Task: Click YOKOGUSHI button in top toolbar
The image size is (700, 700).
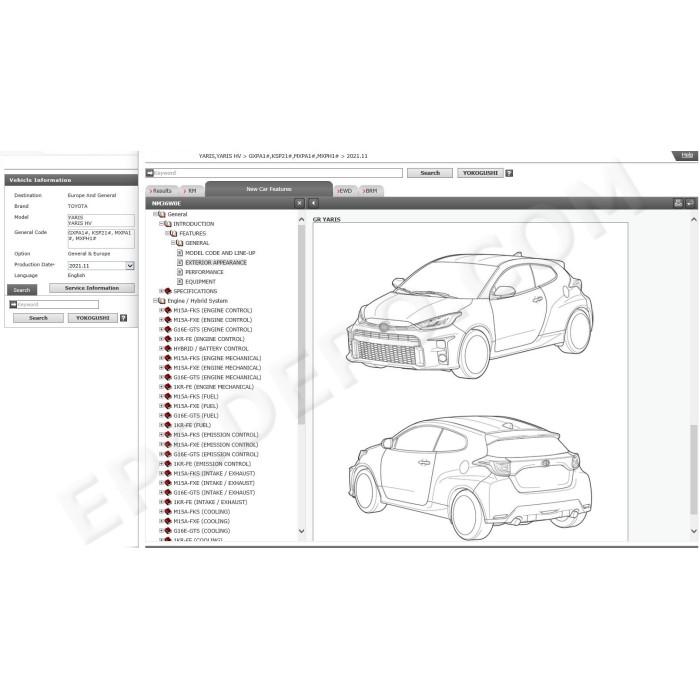Action: pos(480,173)
